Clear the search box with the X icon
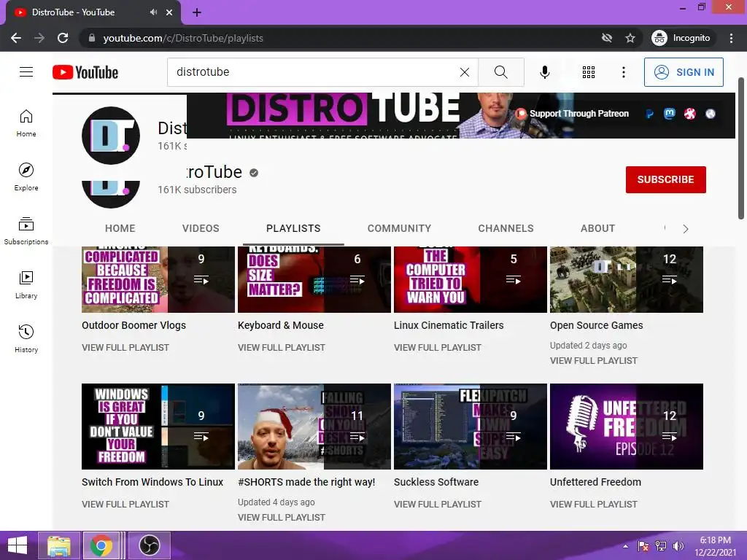Viewport: 747px width, 560px height. (465, 72)
